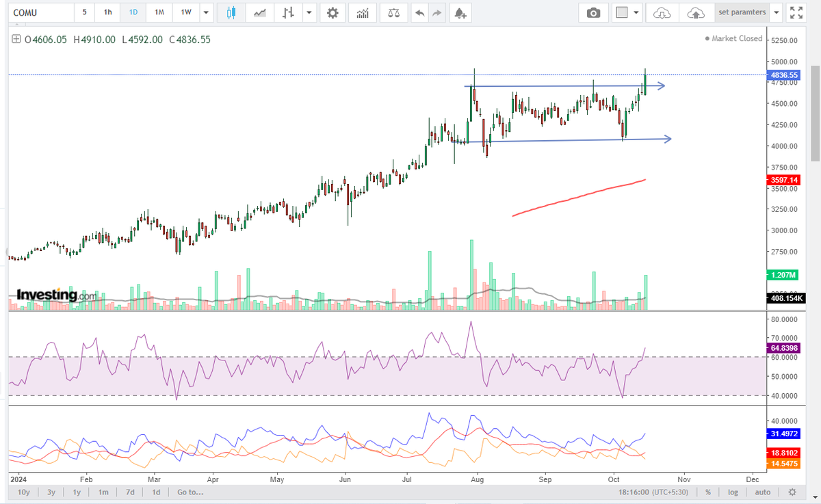This screenshot has width=821, height=504.
Task: Open chart style dropdown arrow
Action: tap(309, 12)
